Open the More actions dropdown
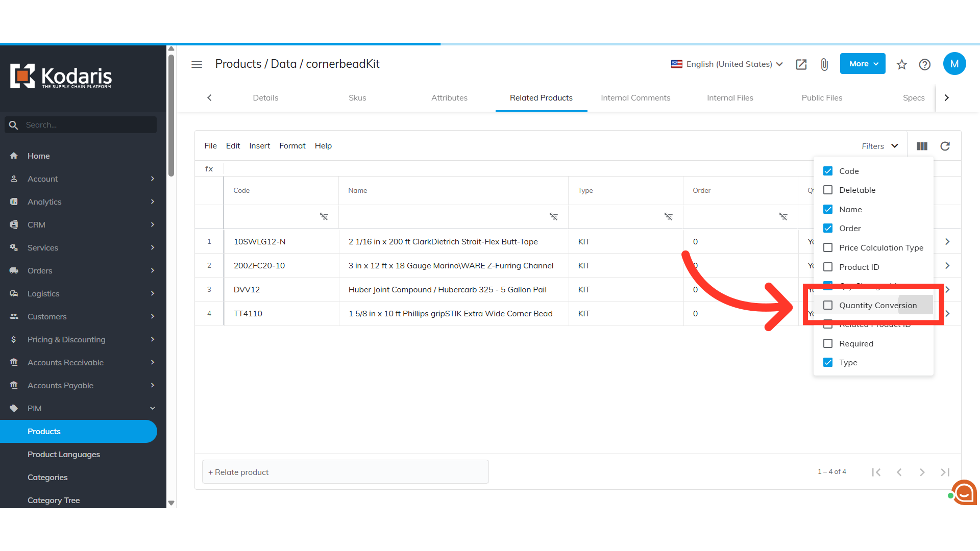 [x=863, y=64]
